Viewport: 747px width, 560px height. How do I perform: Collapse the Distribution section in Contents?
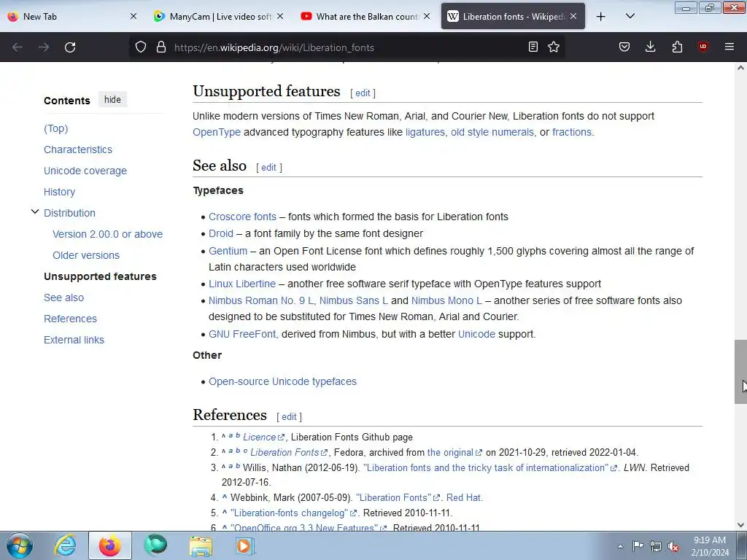pos(35,212)
